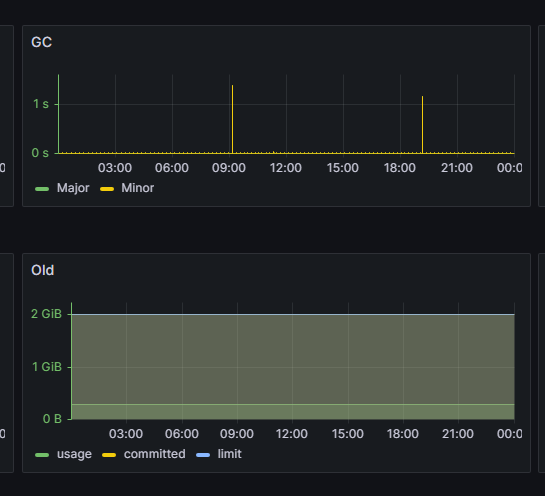Click the Minor GC spike after 18:00
545x496 pixels.
(422, 124)
